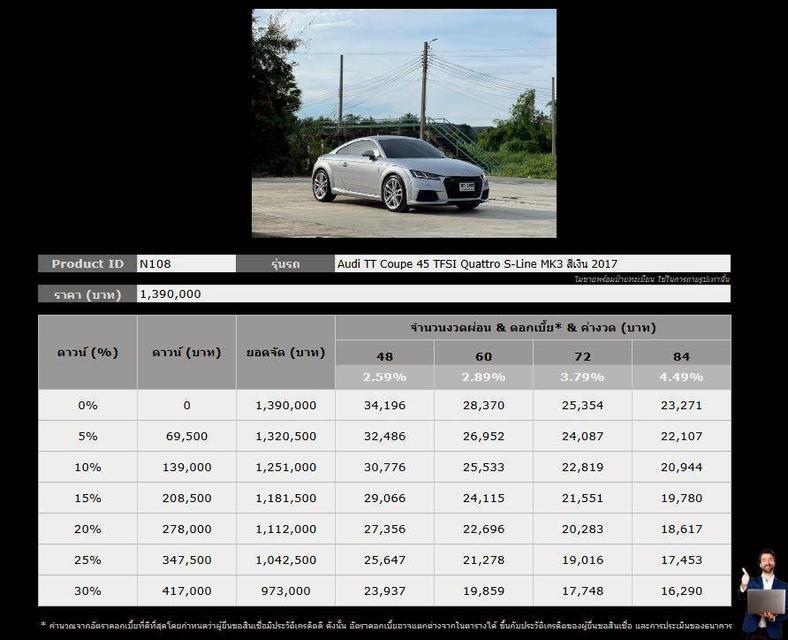The height and width of the screenshot is (640, 788).
Task: Click the 25,354 installment value
Action: click(x=582, y=405)
